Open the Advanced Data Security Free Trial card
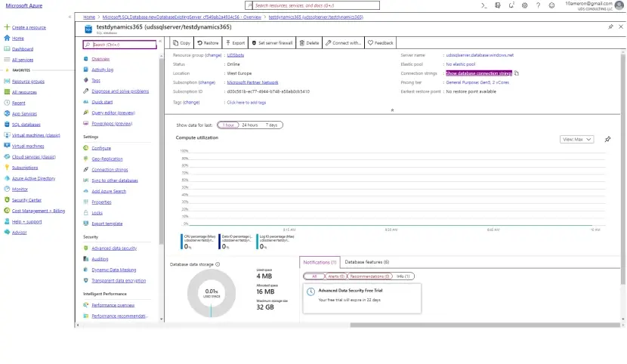 coord(362,298)
